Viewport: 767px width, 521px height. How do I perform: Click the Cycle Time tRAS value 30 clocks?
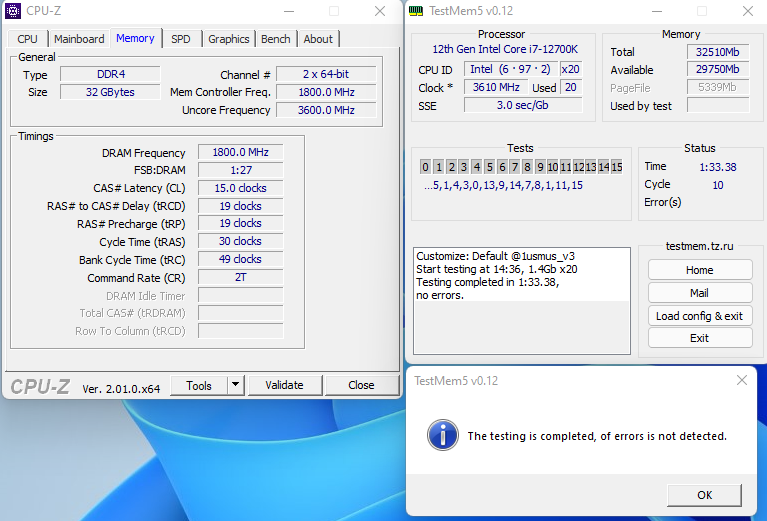[x=240, y=241]
